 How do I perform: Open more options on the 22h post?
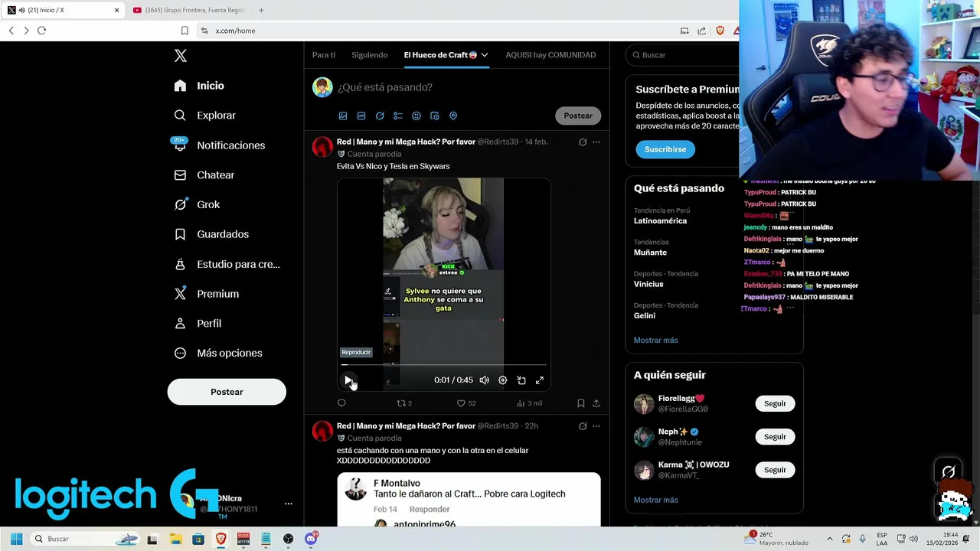point(596,426)
